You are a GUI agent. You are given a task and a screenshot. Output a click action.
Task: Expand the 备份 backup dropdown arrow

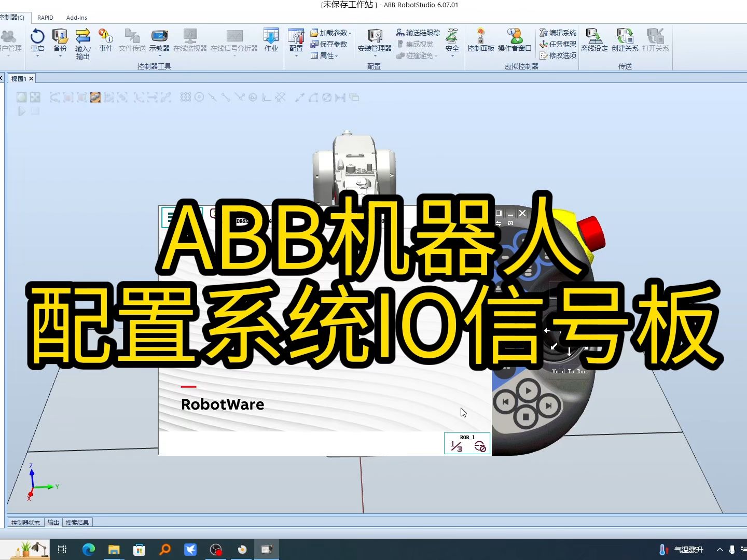(60, 55)
